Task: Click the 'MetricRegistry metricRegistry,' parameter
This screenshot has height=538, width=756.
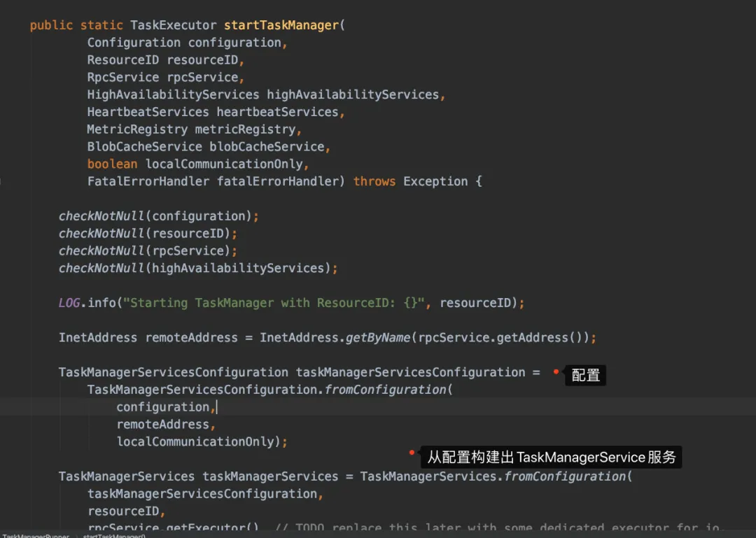Action: (194, 129)
